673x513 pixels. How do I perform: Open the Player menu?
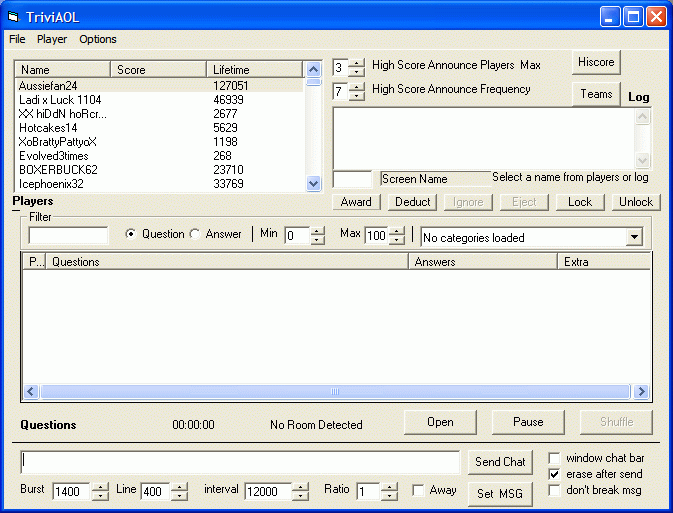(52, 39)
